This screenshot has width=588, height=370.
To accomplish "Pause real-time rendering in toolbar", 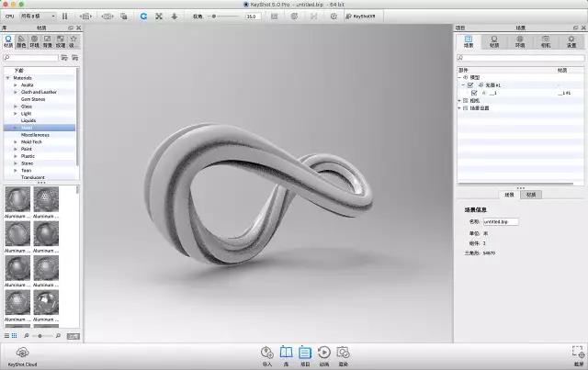I will tap(65, 17).
